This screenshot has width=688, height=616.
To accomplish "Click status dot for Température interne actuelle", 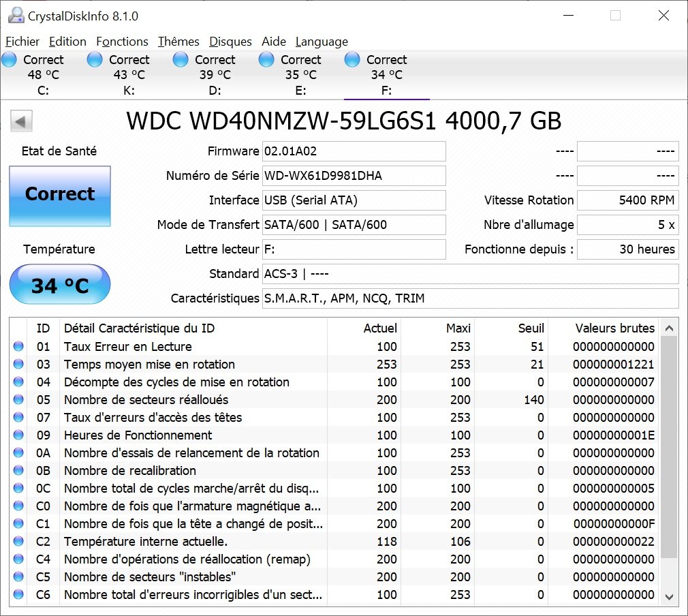I will point(18,541).
